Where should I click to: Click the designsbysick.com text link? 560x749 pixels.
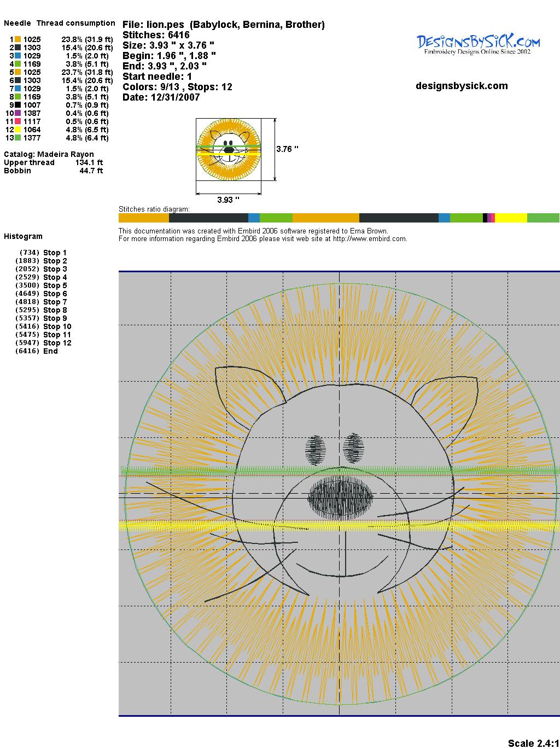pyautogui.click(x=462, y=86)
